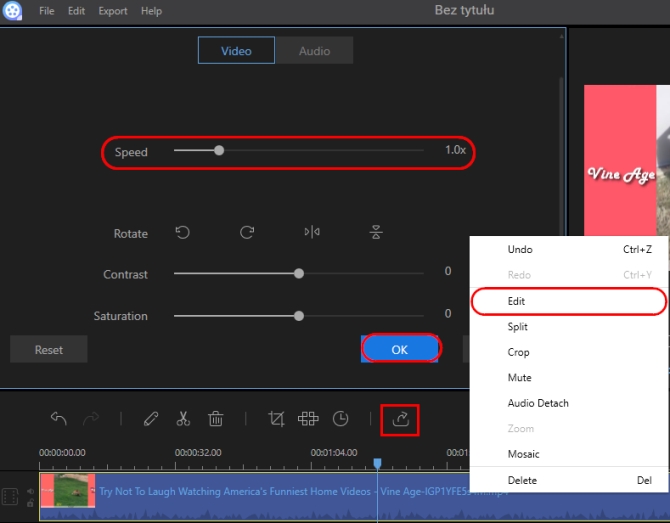Click the edit panel vertical scrollbar
This screenshot has width=670, height=523.
(x=561, y=154)
